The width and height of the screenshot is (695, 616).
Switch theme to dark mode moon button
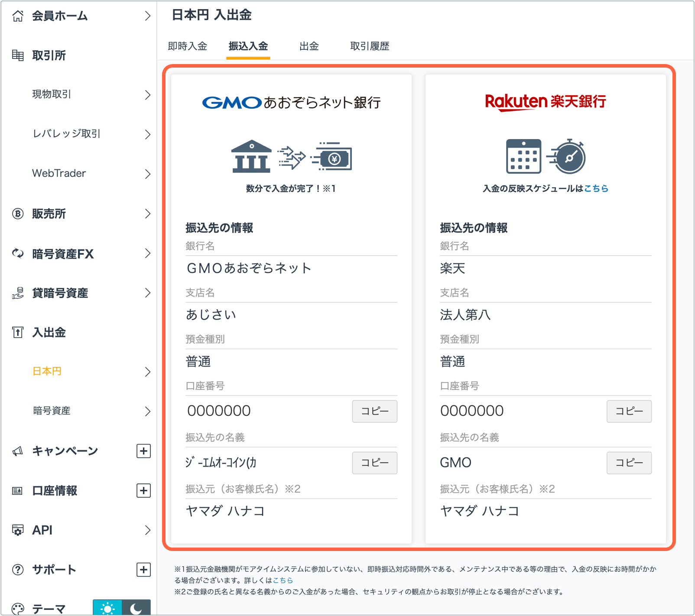tap(136, 608)
